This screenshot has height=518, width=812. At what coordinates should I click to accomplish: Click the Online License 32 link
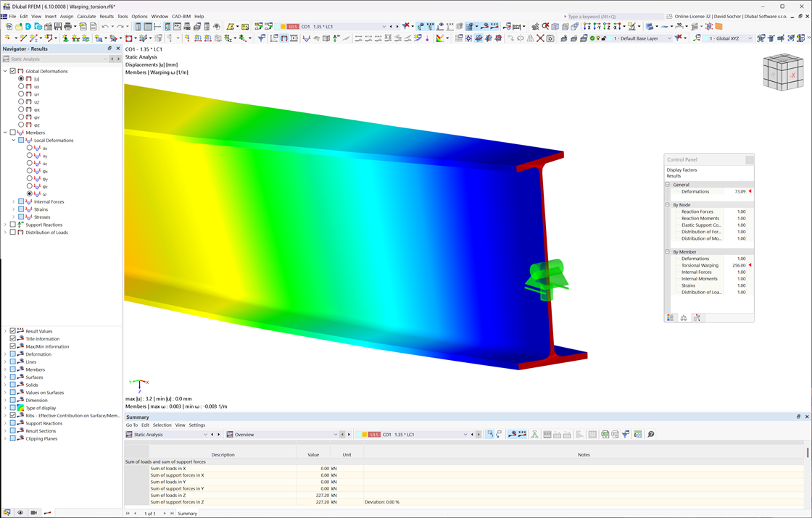coord(689,16)
